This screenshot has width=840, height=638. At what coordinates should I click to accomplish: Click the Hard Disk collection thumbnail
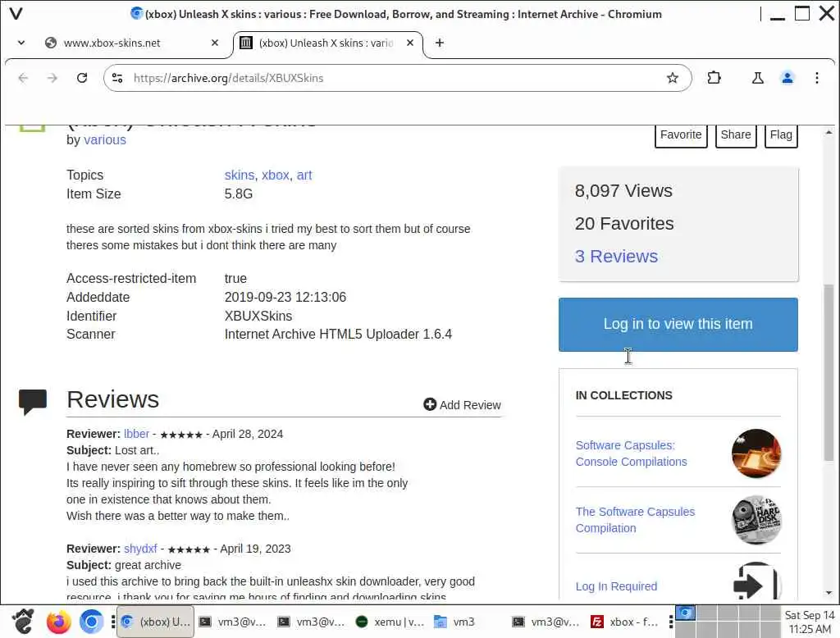point(756,520)
